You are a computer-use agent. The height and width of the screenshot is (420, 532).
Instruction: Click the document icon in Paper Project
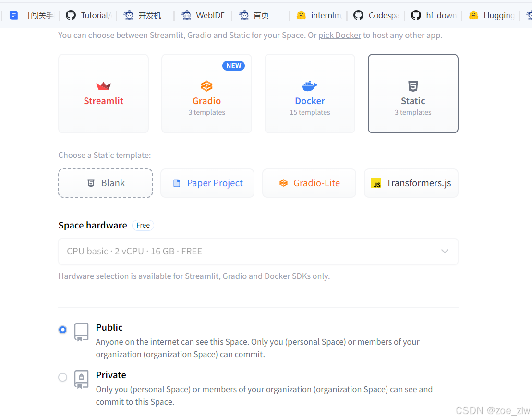pos(177,183)
